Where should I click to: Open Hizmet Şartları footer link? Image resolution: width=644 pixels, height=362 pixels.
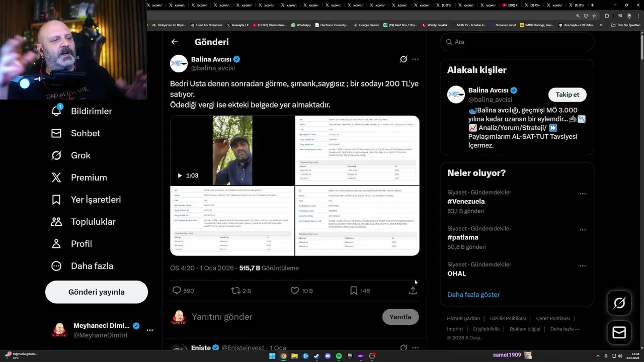click(463, 318)
